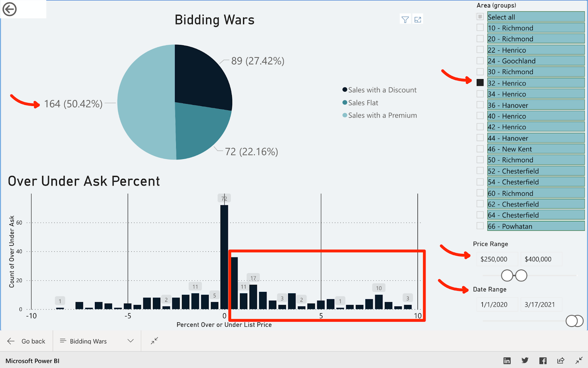Check the 24 - Goochland area box
Viewport: 588px width, 368px height.
tap(480, 61)
